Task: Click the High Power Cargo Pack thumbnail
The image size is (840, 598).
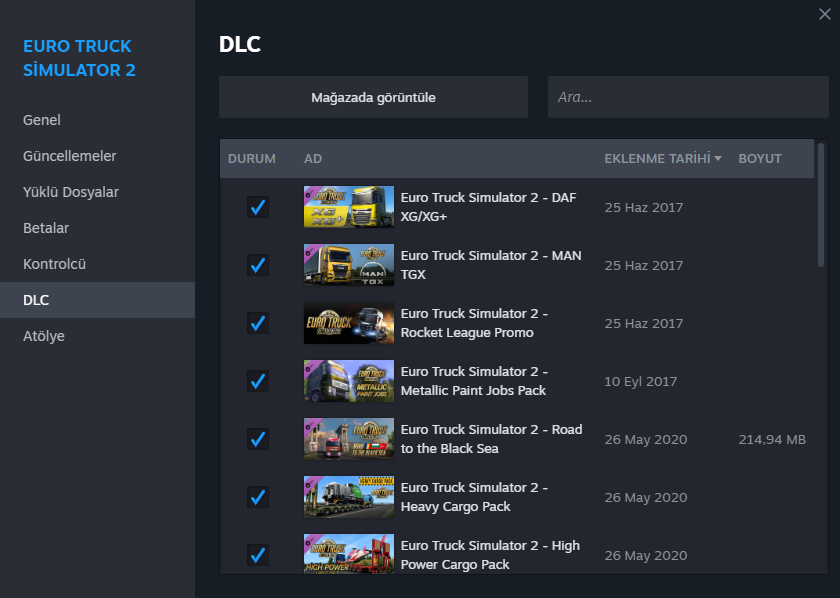Action: pyautogui.click(x=349, y=554)
